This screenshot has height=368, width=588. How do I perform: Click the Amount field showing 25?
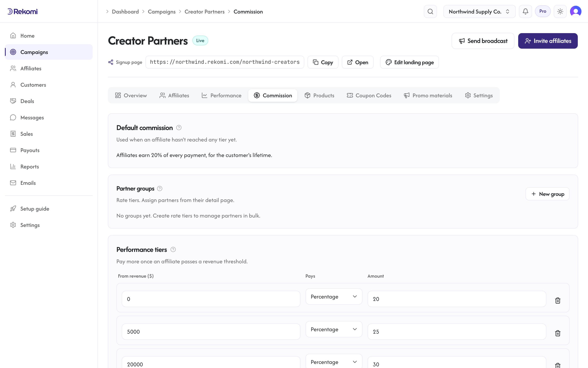click(457, 331)
